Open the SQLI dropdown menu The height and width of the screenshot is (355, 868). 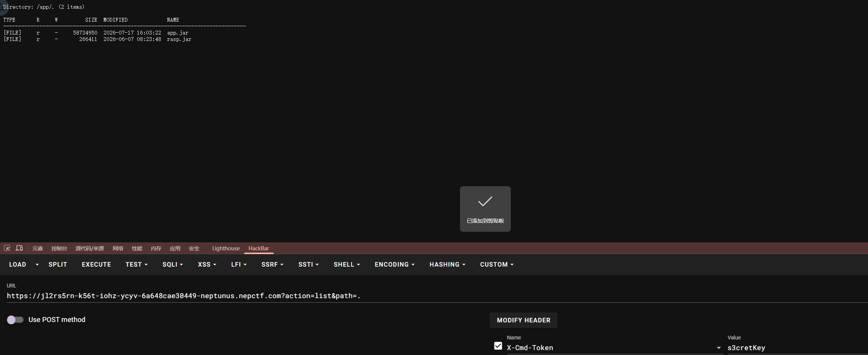[x=173, y=264]
